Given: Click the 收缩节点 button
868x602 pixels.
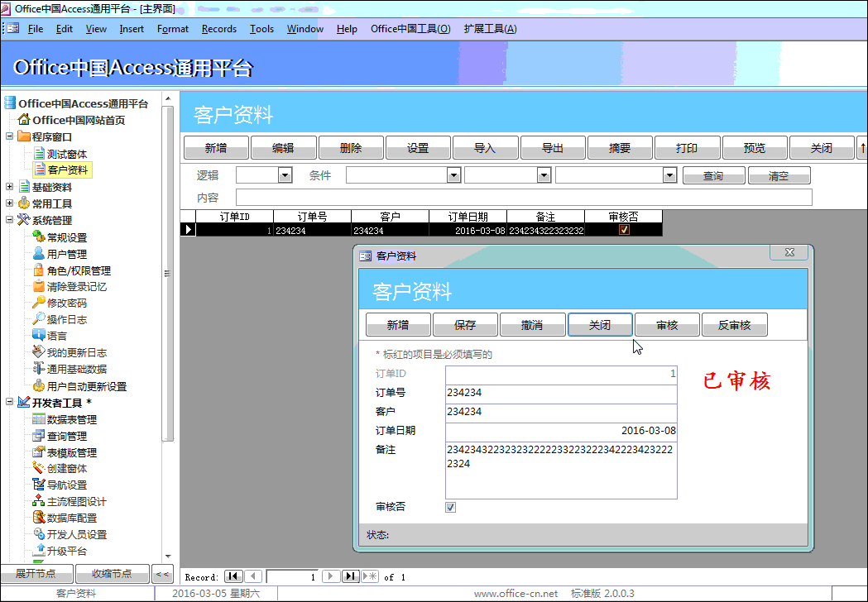Looking at the screenshot, I should tap(113, 574).
